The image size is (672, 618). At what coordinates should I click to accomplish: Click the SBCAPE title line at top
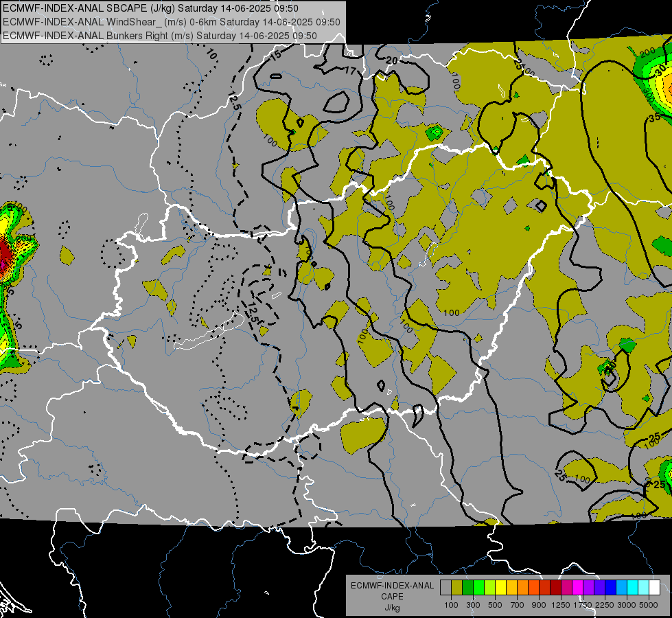pos(150,8)
